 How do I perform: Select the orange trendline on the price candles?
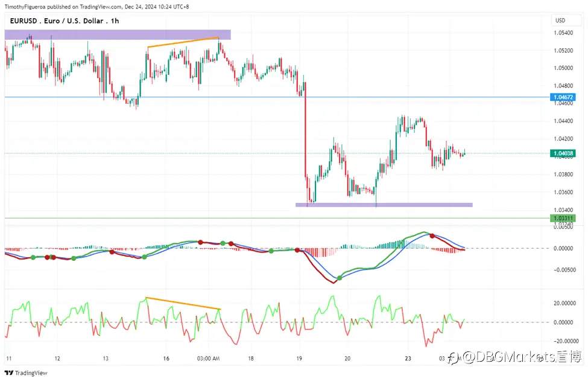[x=183, y=42]
